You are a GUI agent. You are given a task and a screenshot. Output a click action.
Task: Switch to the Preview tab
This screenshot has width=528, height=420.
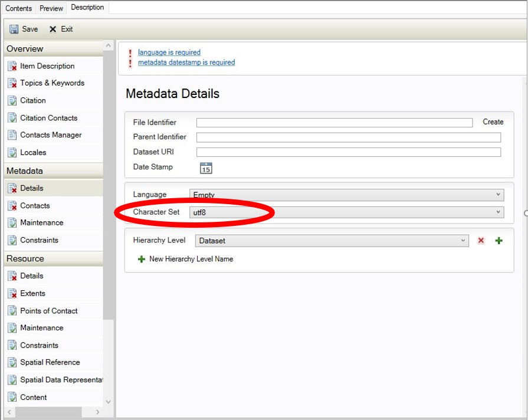pyautogui.click(x=50, y=8)
